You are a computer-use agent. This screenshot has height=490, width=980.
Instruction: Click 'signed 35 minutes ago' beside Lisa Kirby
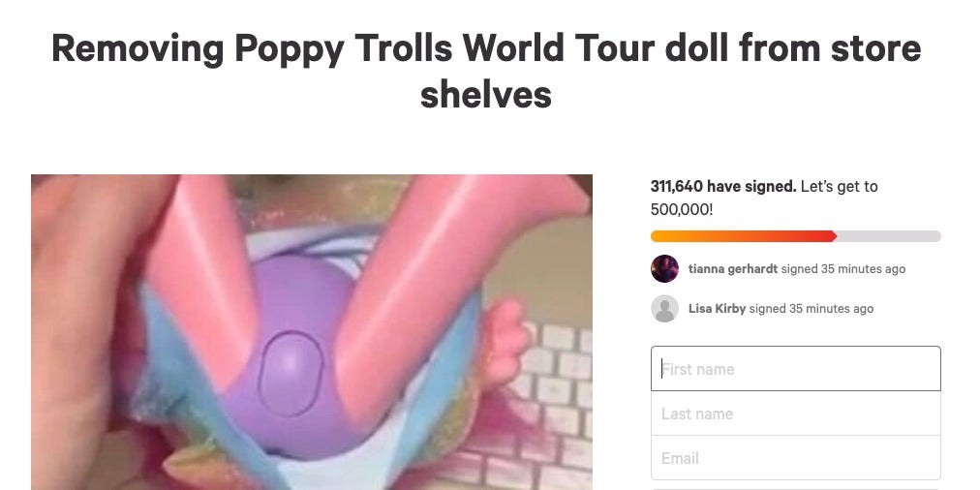click(812, 309)
